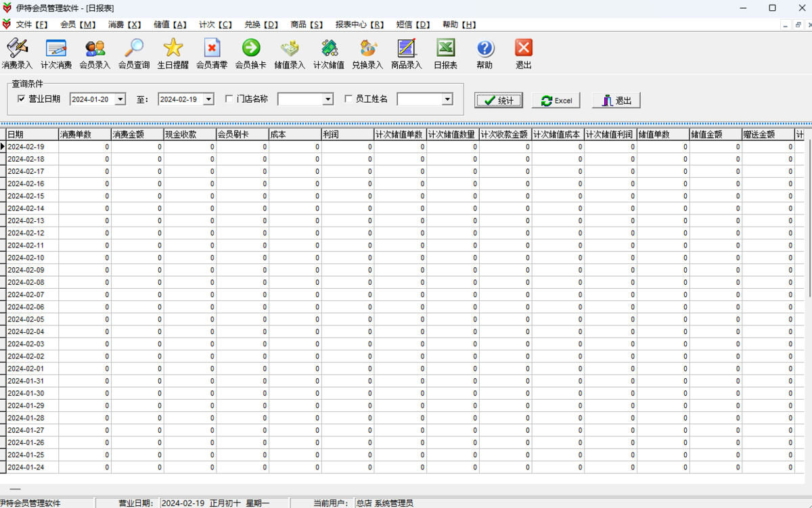Select the 会员清零 toolbar icon
812x508 pixels.
tap(212, 54)
